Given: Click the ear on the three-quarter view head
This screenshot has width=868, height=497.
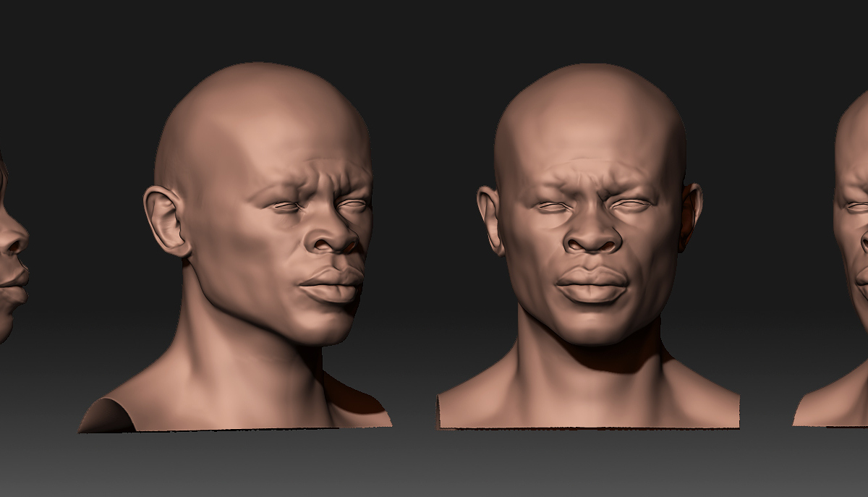Looking at the screenshot, I should click(166, 221).
